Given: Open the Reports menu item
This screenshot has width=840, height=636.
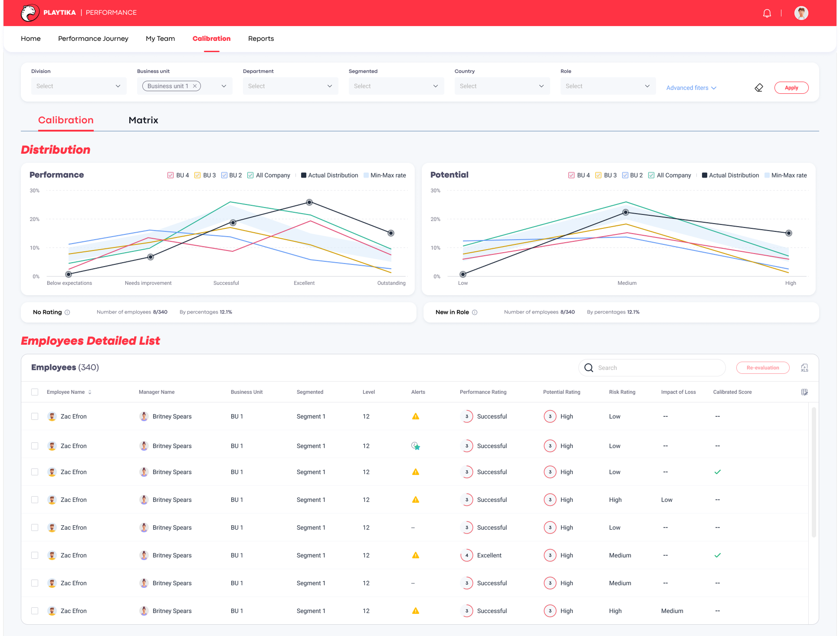Looking at the screenshot, I should click(x=261, y=39).
